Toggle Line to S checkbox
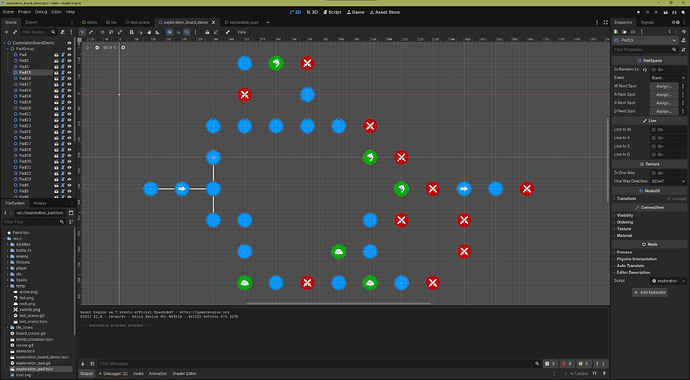This screenshot has width=690, height=380. pos(653,146)
